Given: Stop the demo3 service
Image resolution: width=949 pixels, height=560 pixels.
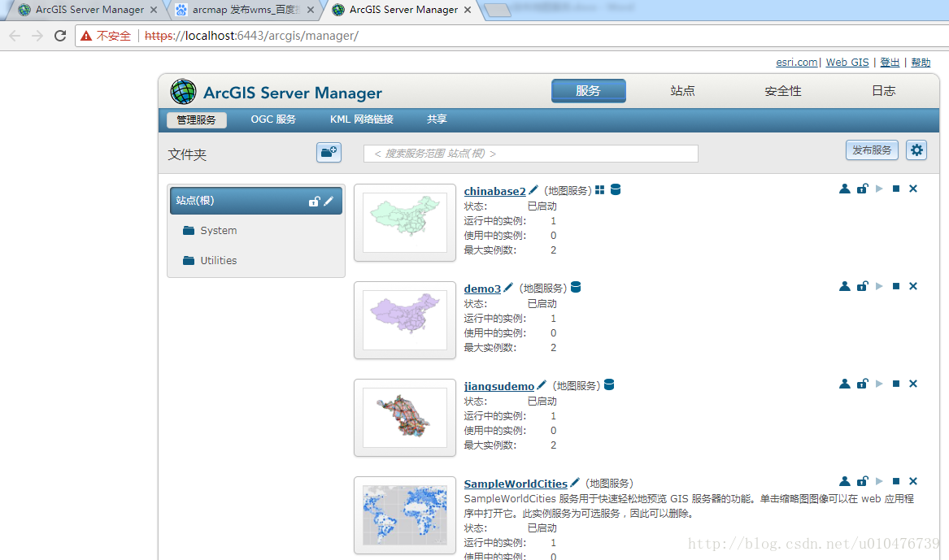Looking at the screenshot, I should pyautogui.click(x=896, y=286).
